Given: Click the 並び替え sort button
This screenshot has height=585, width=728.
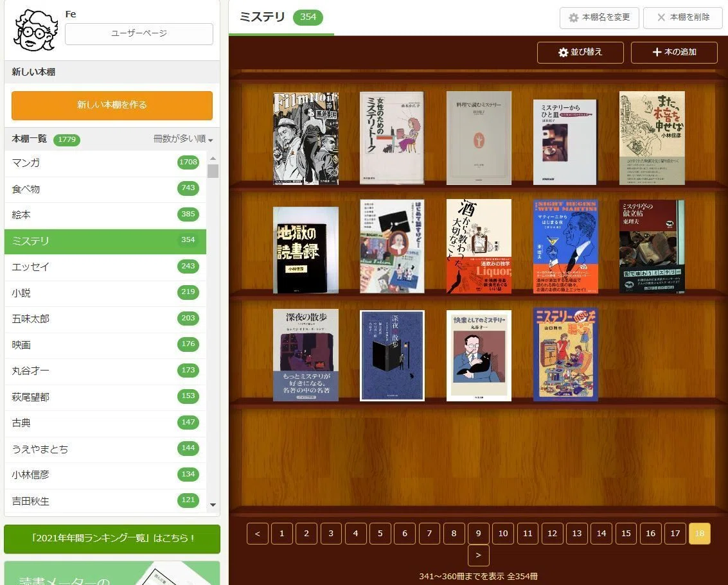Looking at the screenshot, I should 580,53.
